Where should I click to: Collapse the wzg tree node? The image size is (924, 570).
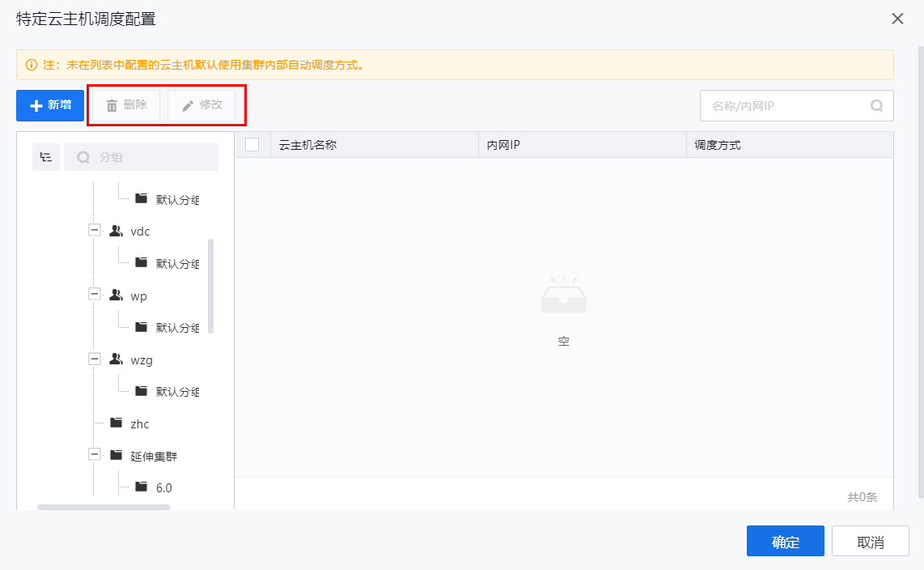(x=95, y=359)
